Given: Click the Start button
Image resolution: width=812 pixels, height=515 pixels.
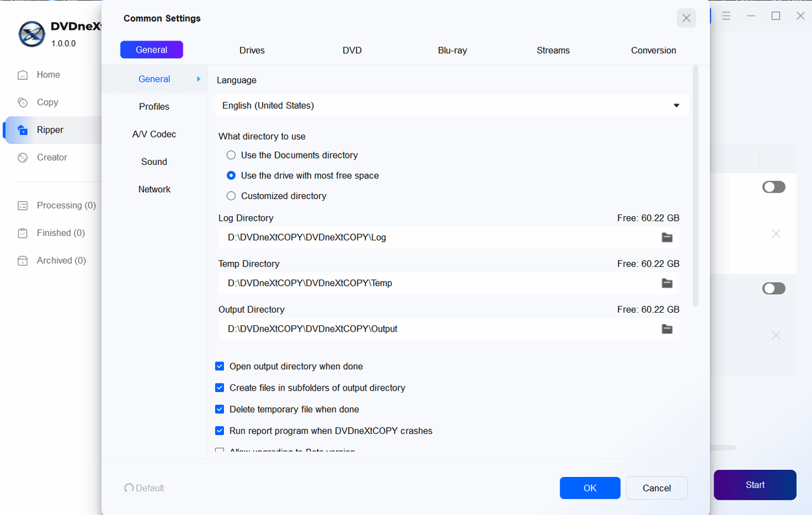Looking at the screenshot, I should [755, 485].
